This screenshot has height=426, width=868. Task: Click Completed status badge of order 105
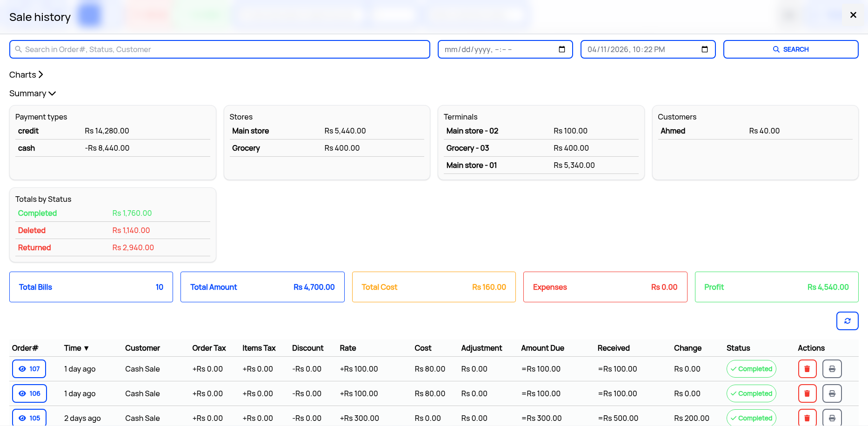[751, 418]
